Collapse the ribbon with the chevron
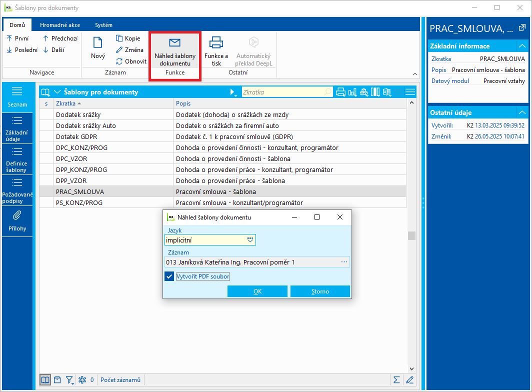 (x=414, y=73)
